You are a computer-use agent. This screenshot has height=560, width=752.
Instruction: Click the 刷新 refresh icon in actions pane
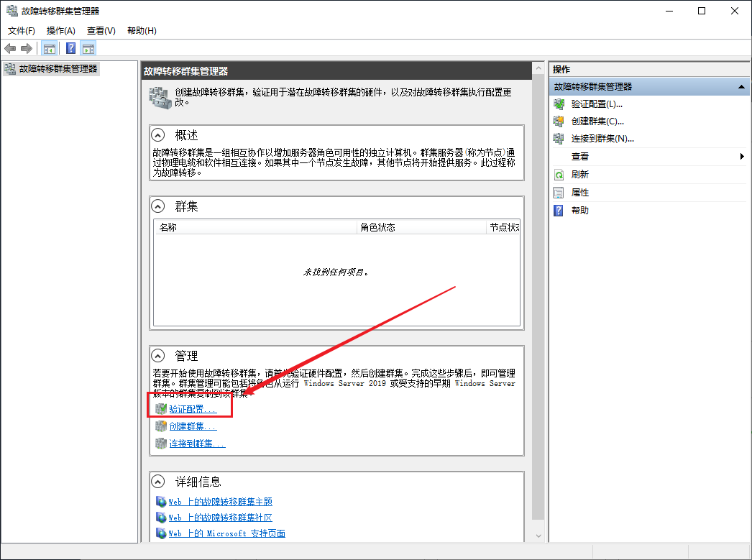[x=559, y=175]
